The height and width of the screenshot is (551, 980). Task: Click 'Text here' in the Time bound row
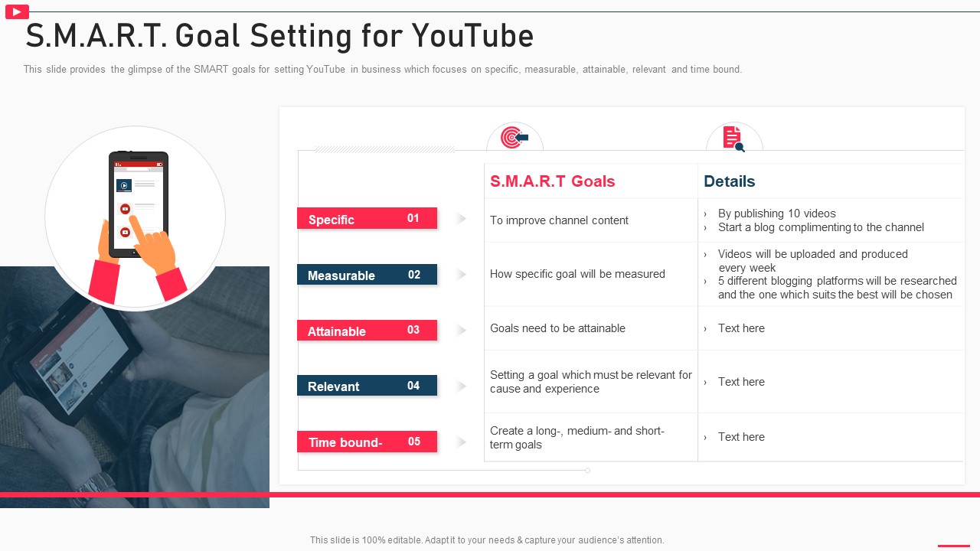pyautogui.click(x=741, y=437)
